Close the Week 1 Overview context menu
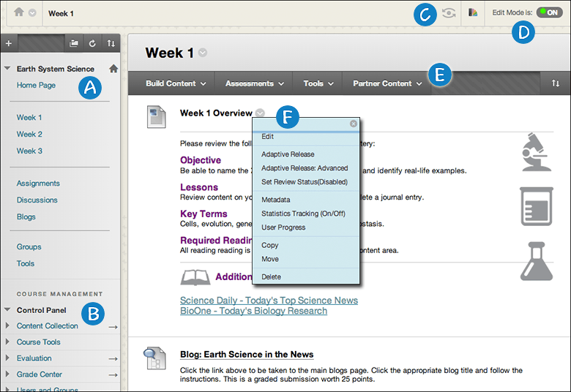Screen dimensions: 571x392 click(x=354, y=124)
